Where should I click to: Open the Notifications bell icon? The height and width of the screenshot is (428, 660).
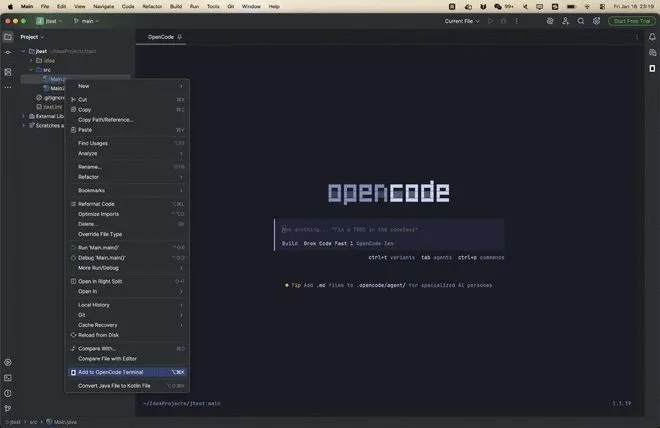[652, 37]
